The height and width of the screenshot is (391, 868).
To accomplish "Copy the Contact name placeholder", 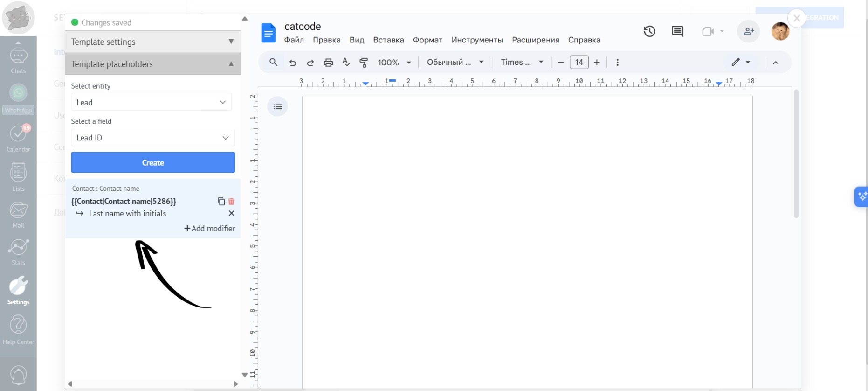I will pyautogui.click(x=221, y=202).
